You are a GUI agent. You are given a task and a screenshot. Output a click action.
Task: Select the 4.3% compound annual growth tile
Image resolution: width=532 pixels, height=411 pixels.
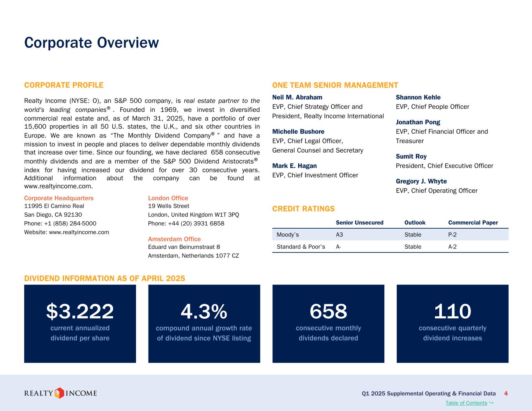click(x=204, y=323)
